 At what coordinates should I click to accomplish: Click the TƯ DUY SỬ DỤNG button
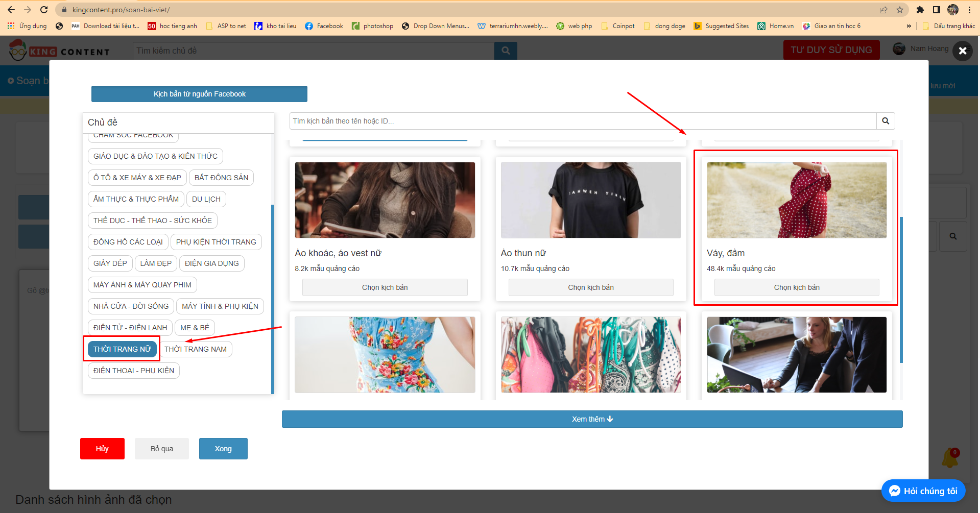coord(831,50)
